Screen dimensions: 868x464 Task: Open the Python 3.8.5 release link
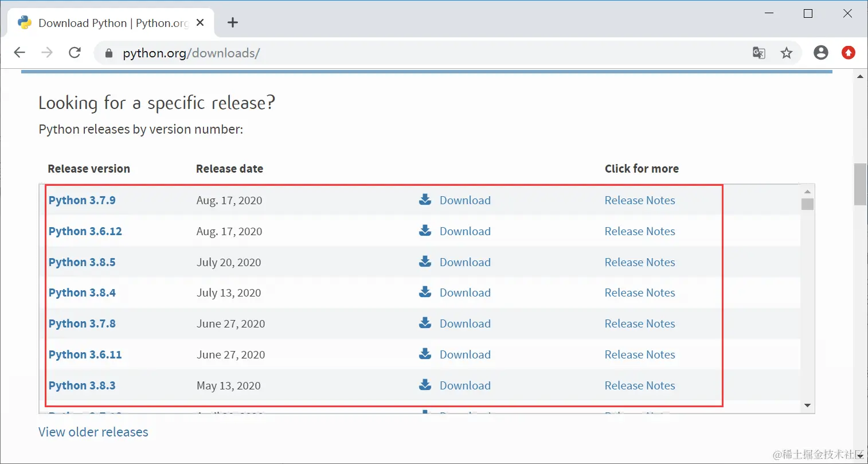(x=82, y=262)
